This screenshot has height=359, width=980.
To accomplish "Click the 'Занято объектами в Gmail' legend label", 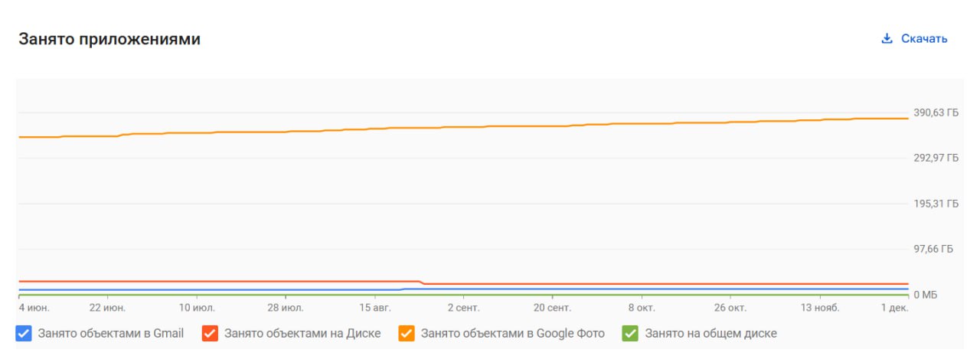I will click(x=110, y=334).
